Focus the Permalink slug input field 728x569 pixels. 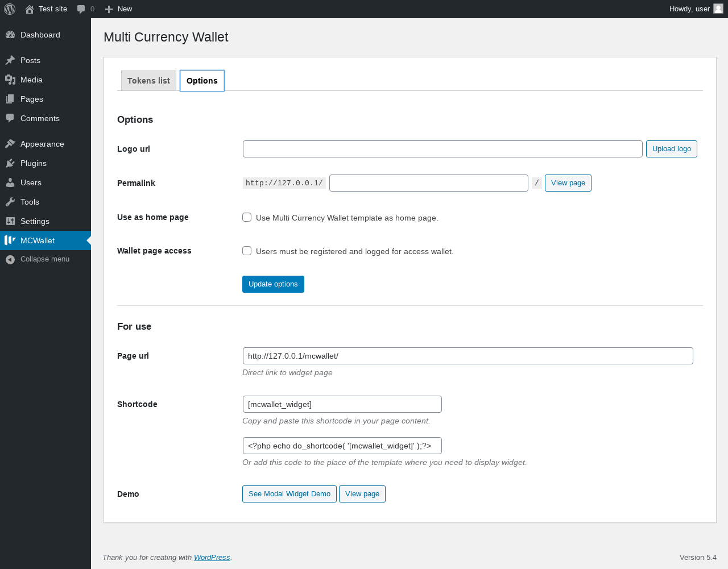[x=428, y=183]
